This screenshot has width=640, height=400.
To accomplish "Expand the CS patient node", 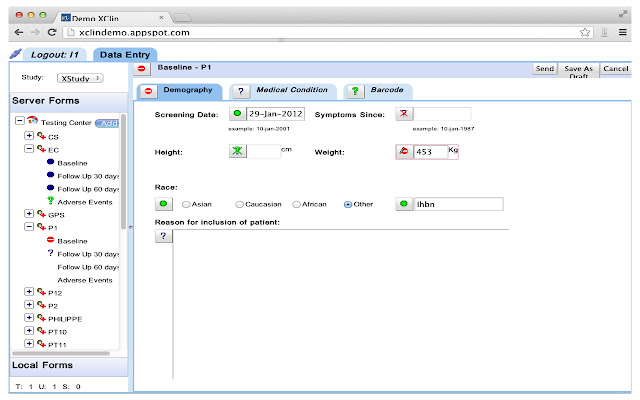I will click(x=29, y=135).
